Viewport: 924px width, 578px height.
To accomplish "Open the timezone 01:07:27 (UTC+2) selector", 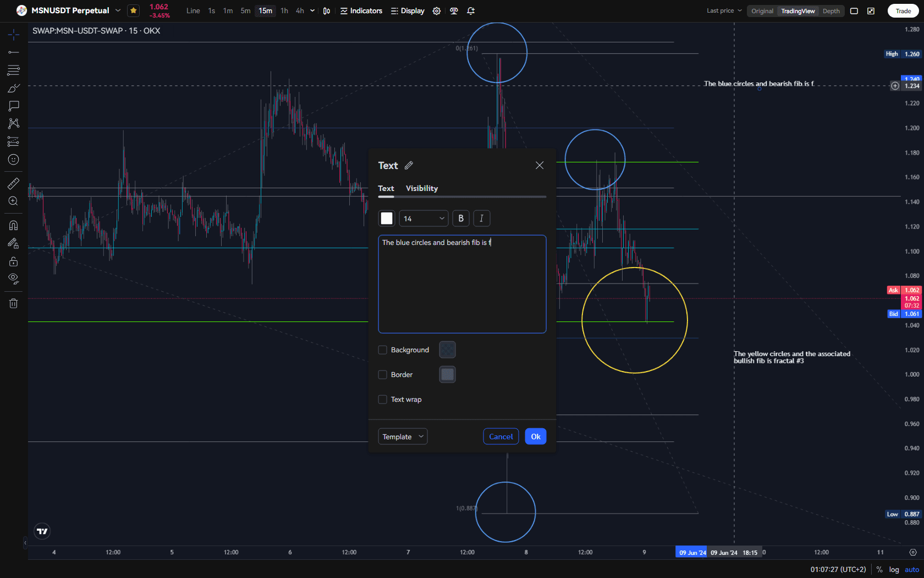I will [x=838, y=570].
